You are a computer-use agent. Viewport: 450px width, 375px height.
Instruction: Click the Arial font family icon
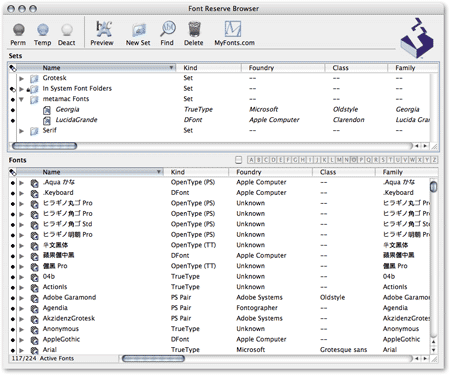click(x=34, y=350)
